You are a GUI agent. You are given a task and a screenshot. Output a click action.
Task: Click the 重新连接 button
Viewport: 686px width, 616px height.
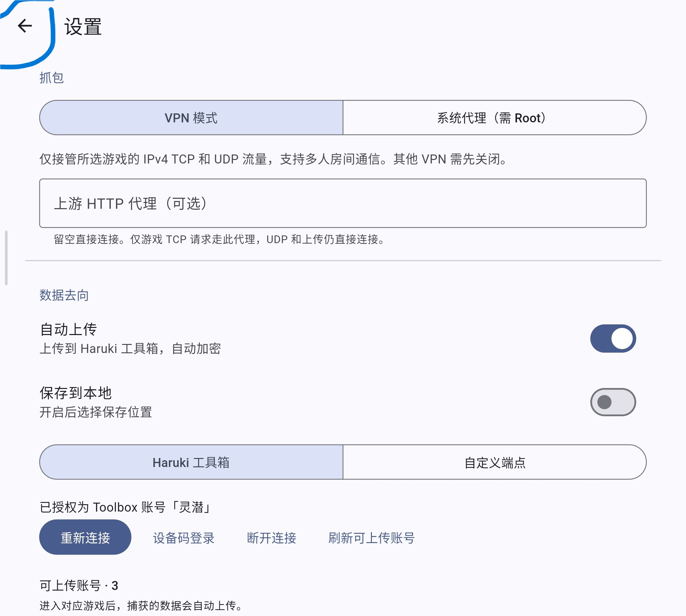pyautogui.click(x=85, y=538)
